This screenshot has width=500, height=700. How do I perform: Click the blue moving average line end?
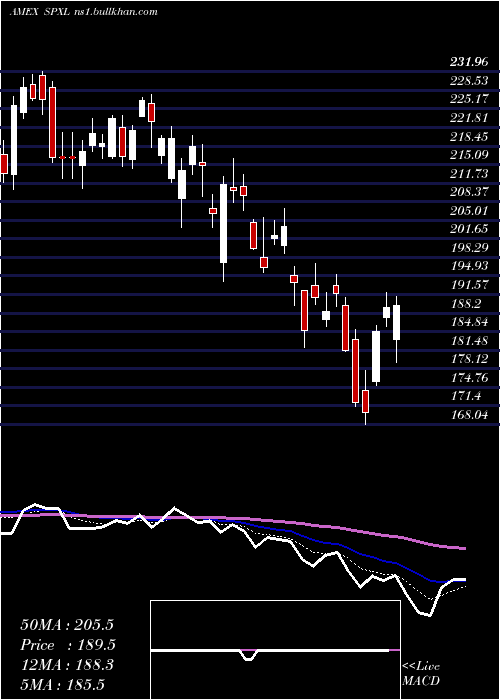coord(463,579)
